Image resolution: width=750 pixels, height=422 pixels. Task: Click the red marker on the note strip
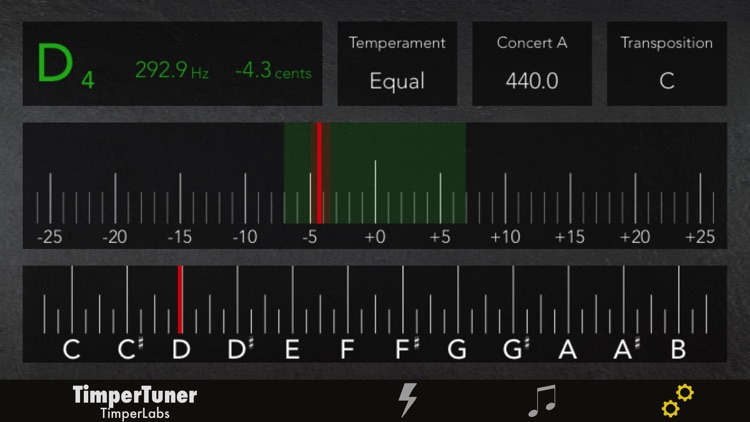point(180,300)
